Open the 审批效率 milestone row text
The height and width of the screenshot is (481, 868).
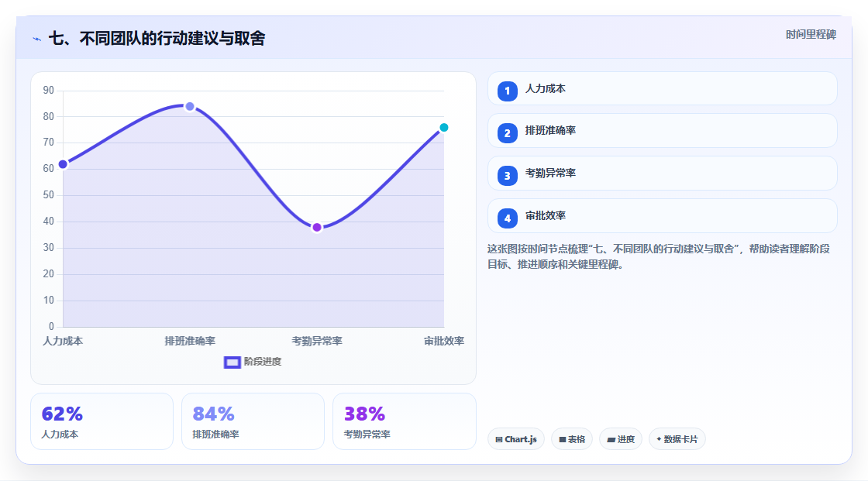pyautogui.click(x=546, y=216)
